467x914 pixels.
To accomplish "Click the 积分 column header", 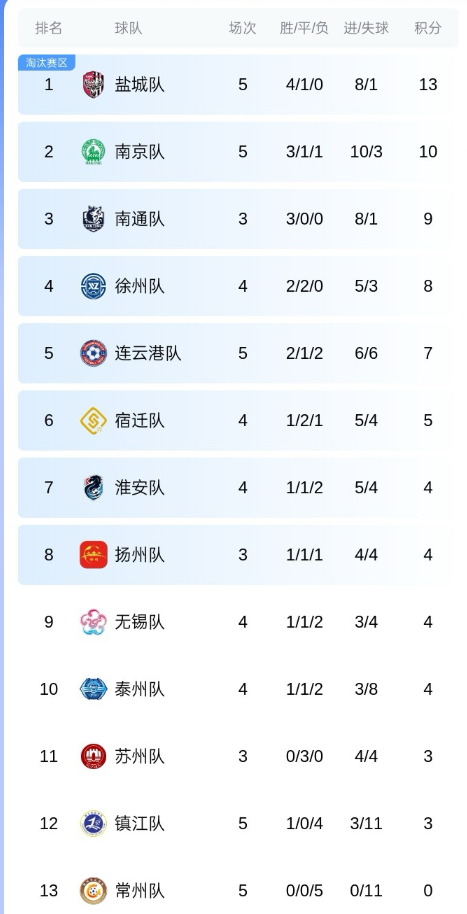I will tap(428, 28).
